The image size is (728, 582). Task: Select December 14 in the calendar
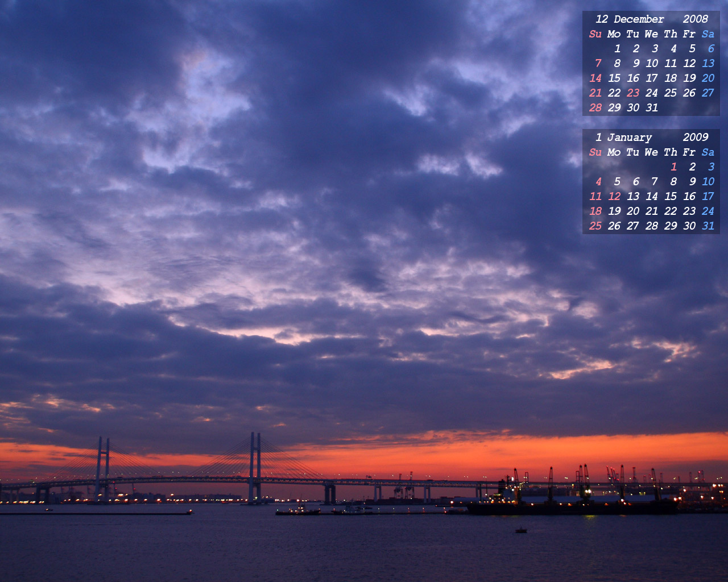pos(595,78)
